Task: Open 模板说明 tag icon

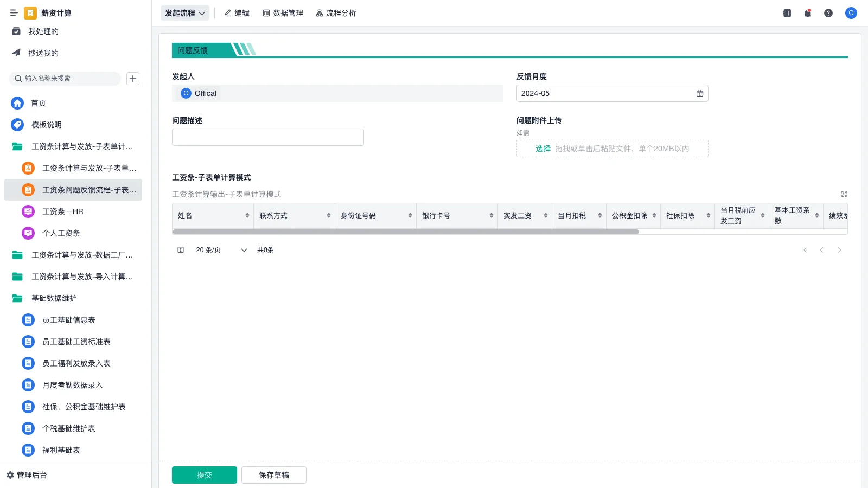Action: click(17, 125)
